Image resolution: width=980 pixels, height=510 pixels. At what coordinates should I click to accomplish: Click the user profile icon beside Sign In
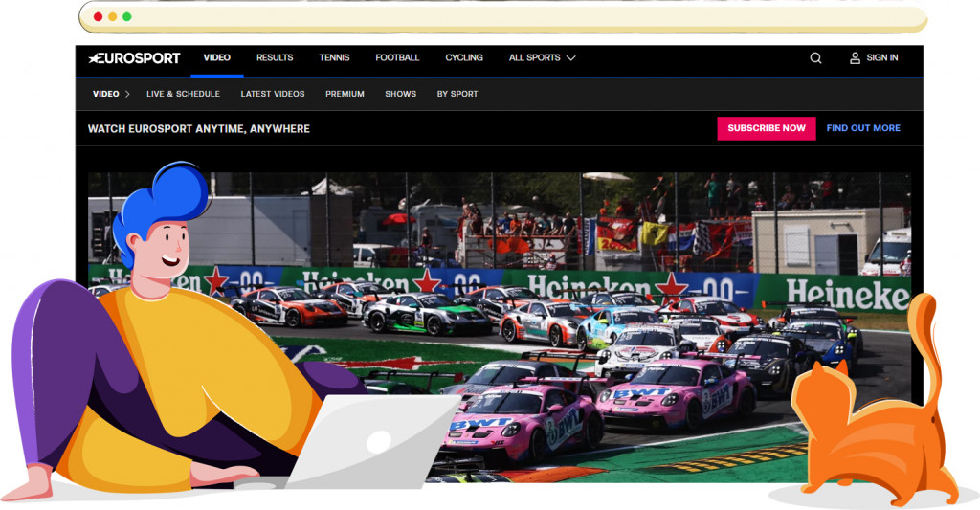(x=855, y=58)
